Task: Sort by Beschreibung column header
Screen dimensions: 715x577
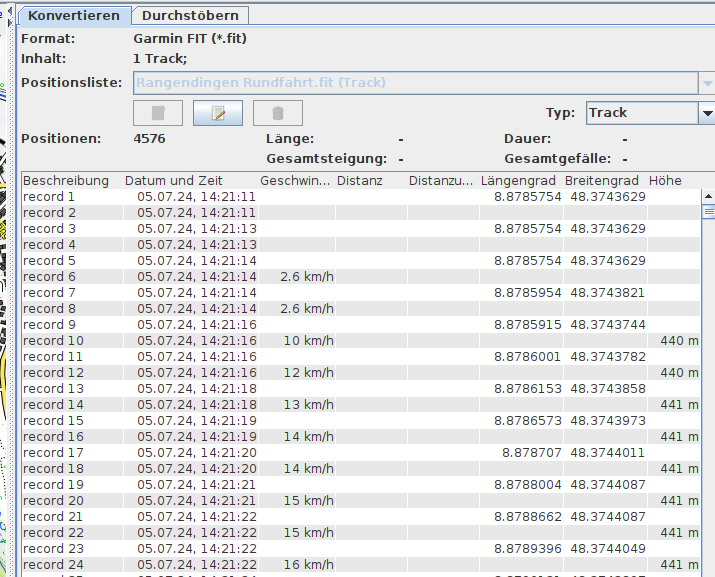Action: pyautogui.click(x=66, y=181)
